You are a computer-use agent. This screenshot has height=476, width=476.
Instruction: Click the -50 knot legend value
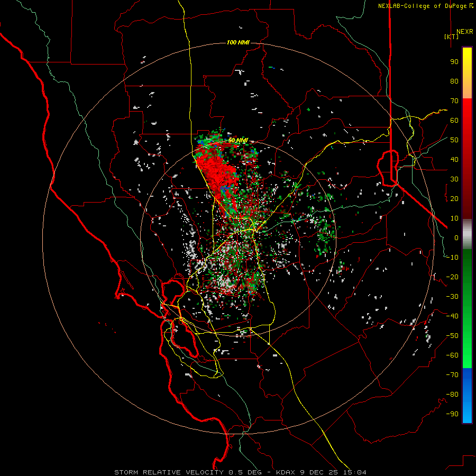(x=452, y=336)
